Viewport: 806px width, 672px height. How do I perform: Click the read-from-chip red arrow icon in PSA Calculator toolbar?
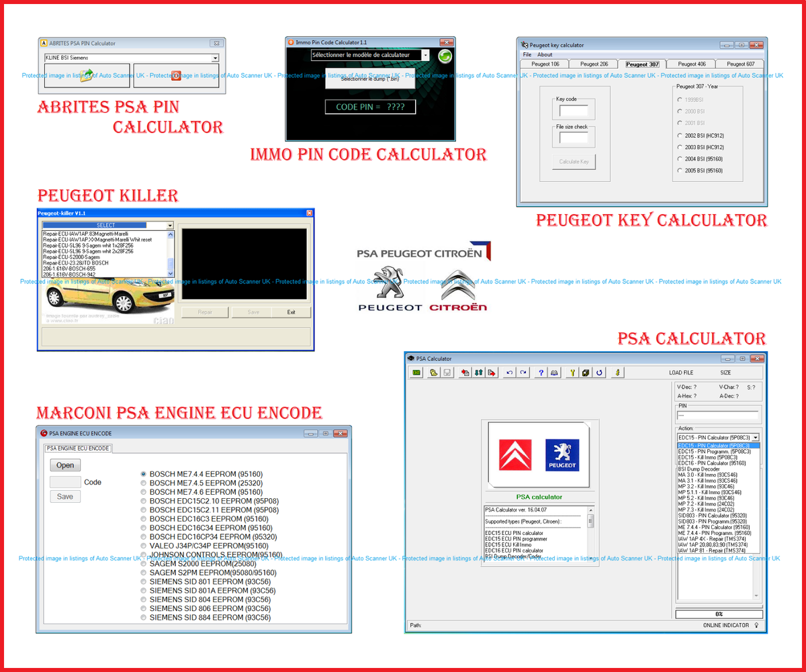pos(465,373)
